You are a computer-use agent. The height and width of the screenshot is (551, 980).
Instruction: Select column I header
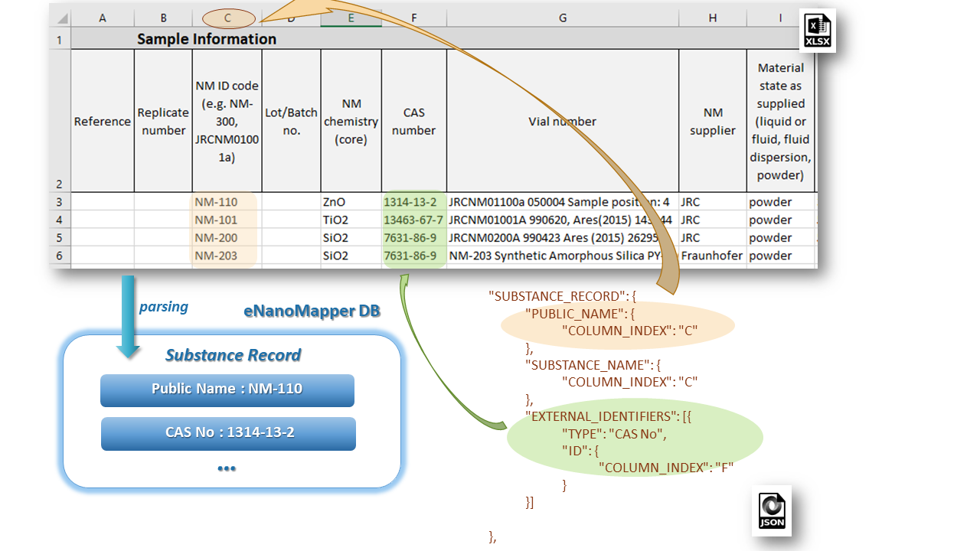pyautogui.click(x=781, y=18)
